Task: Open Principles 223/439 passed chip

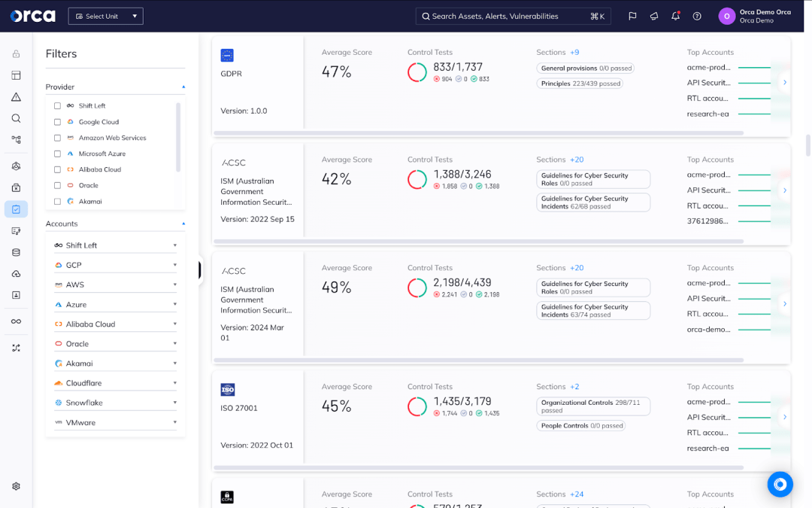Action: [x=580, y=84]
